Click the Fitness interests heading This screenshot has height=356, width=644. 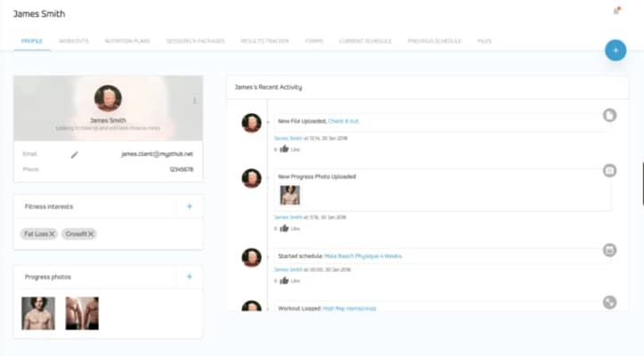[x=49, y=206]
